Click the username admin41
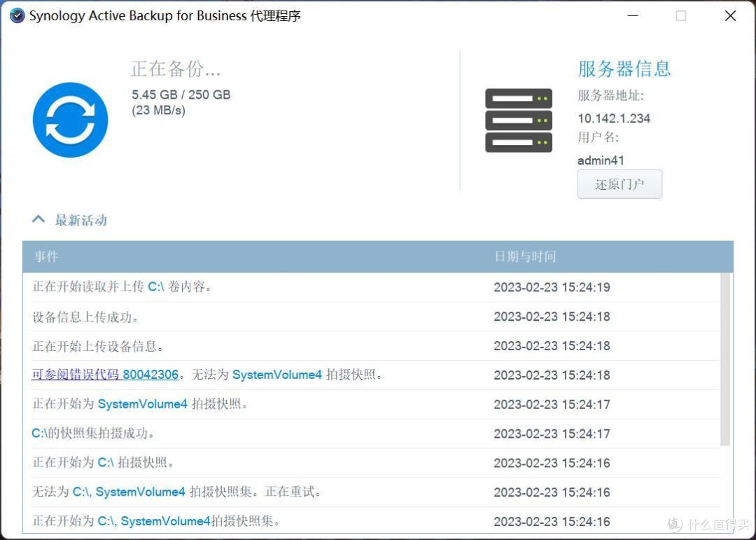 tap(601, 160)
